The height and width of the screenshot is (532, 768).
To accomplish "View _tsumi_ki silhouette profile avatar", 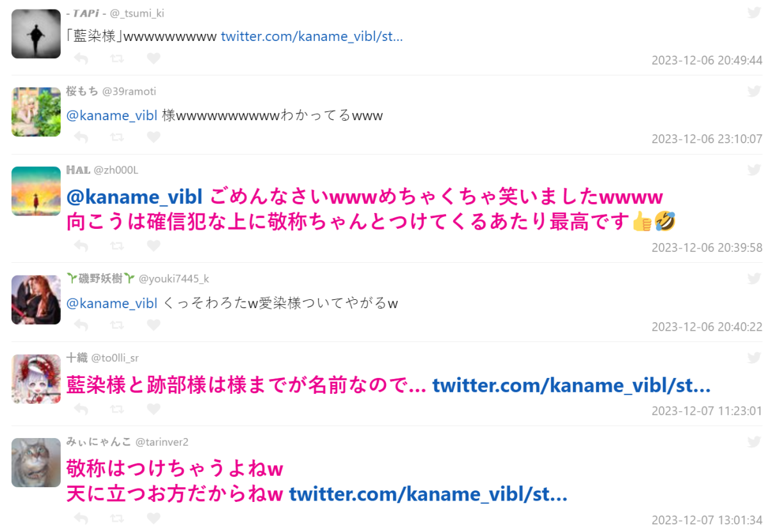I will point(36,33).
